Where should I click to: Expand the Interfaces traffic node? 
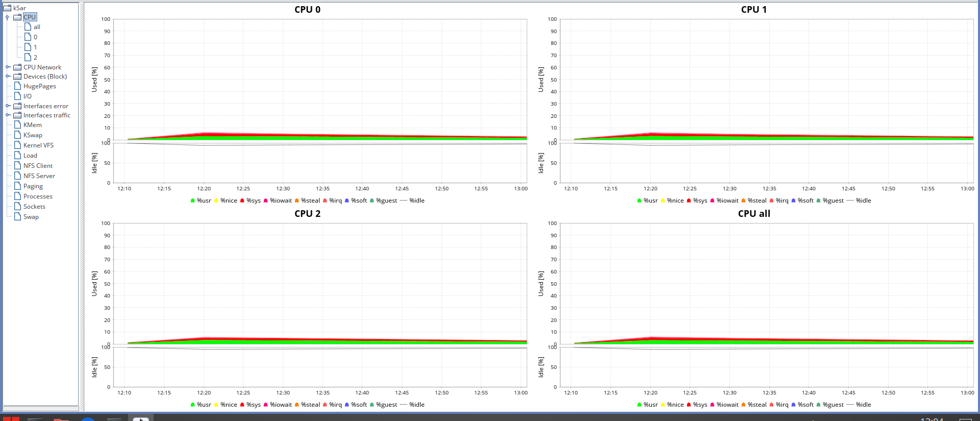coord(8,115)
